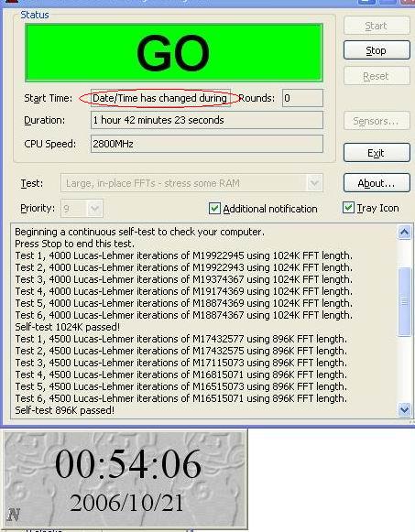Click the Start Time field

tap(160, 98)
